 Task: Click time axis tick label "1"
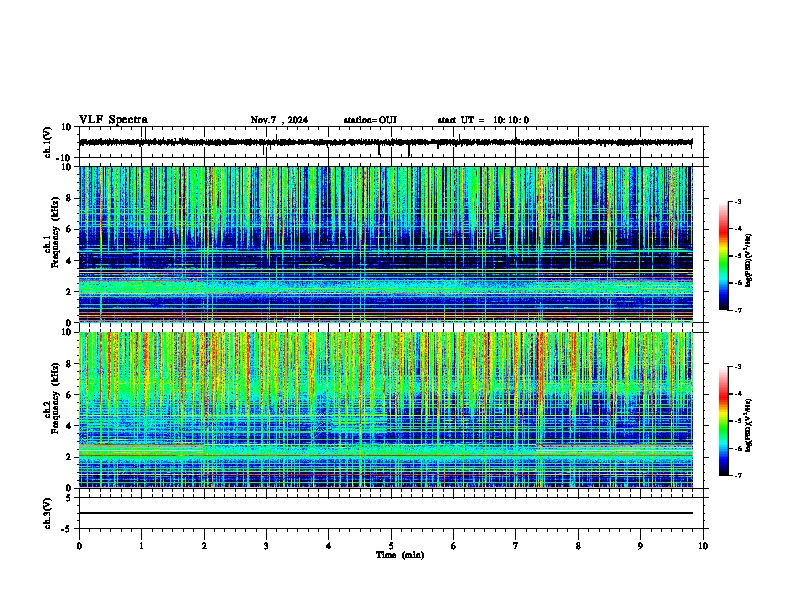coord(141,546)
